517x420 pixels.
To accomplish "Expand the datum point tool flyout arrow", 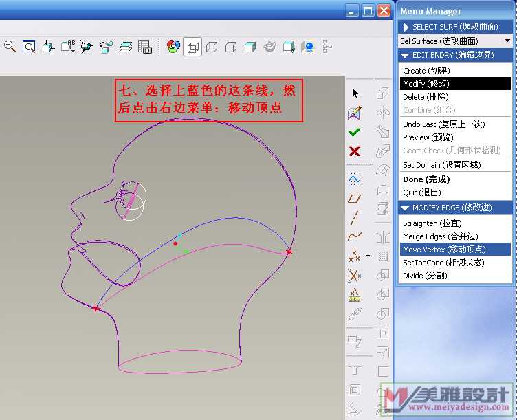I will 368,256.
